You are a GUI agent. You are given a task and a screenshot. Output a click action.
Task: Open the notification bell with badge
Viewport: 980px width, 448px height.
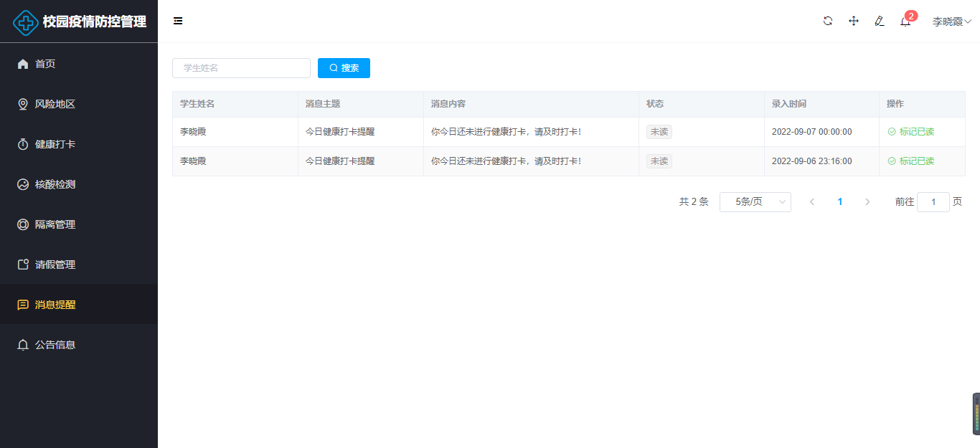pos(905,22)
